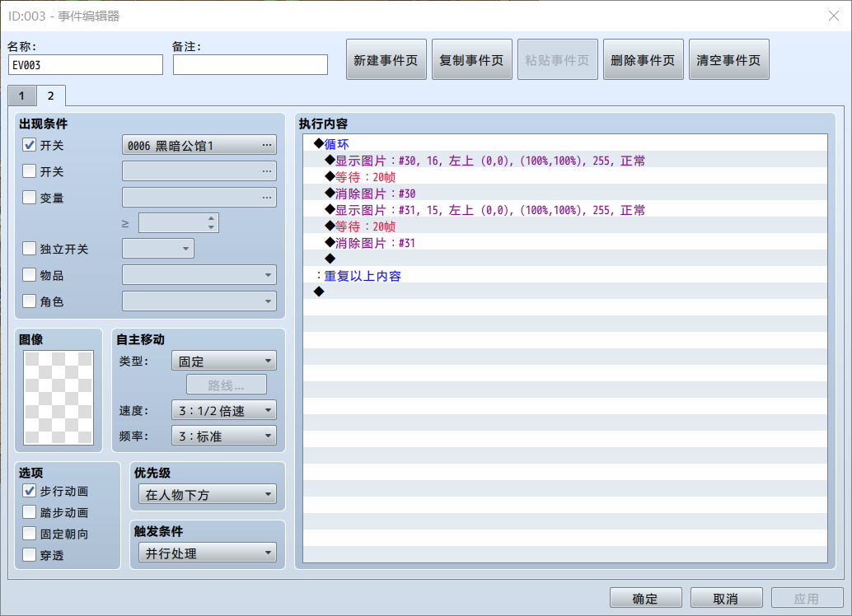Open the 触发条件 dropdown showing 并行处理
852x616 pixels.
[x=207, y=553]
